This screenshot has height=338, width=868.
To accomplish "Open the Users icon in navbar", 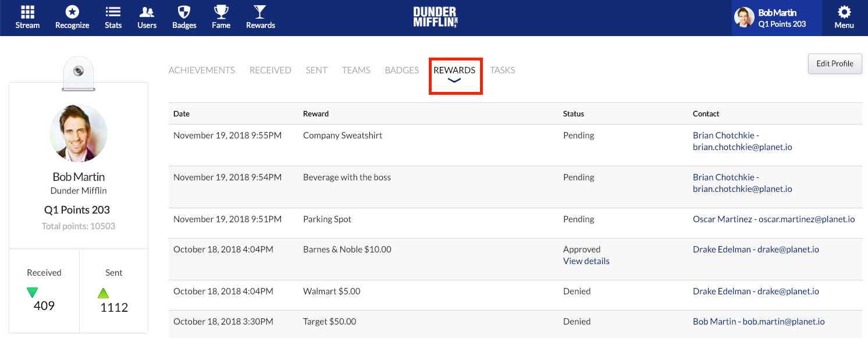I will 147,12.
